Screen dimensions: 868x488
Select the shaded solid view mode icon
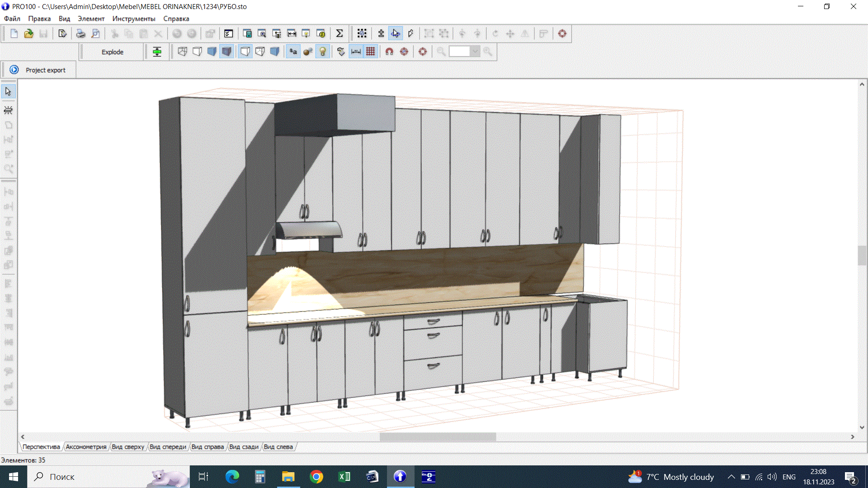click(x=226, y=51)
